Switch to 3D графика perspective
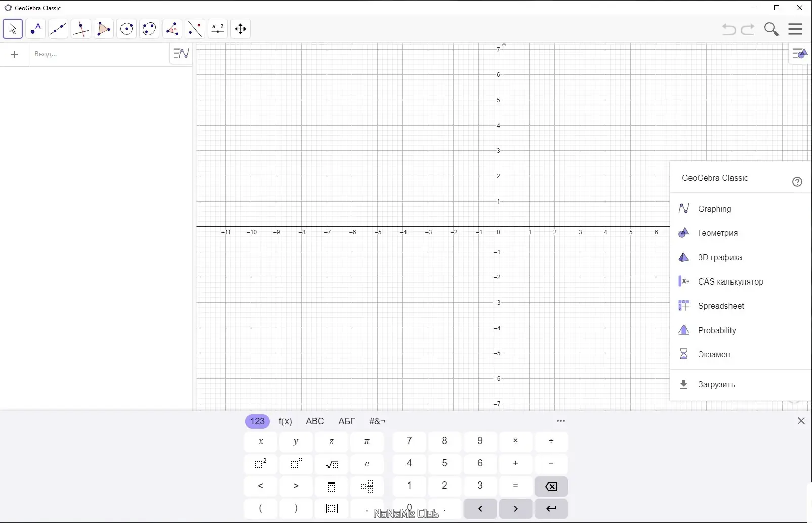812x523 pixels. (x=741, y=257)
